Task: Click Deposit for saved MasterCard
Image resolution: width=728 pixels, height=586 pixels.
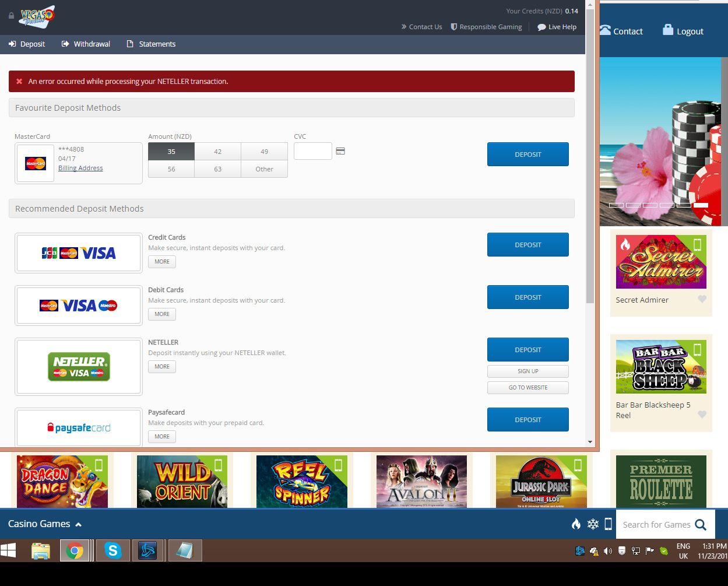Action: (x=528, y=155)
